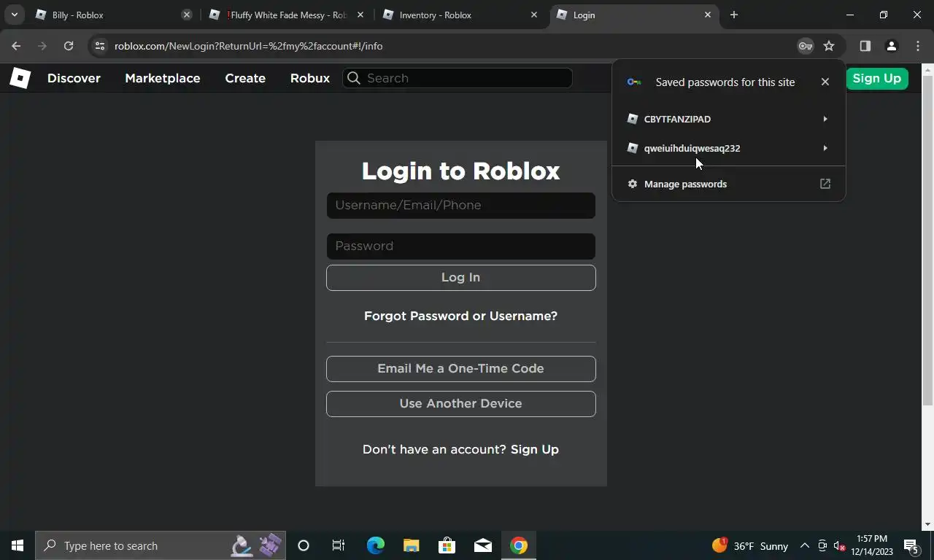Open the Create menu item

[245, 78]
